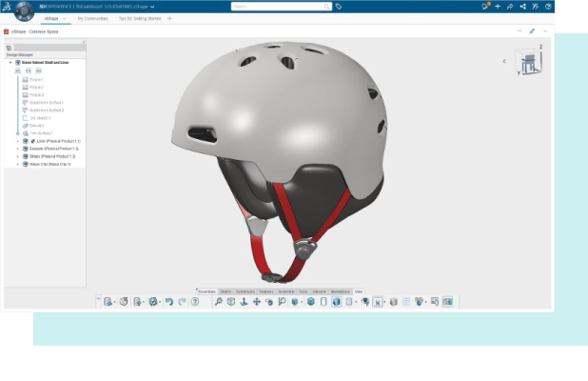Collapse the Design Manager side panel
Image resolution: width=588 pixels, height=381 pixels.
click(x=83, y=42)
